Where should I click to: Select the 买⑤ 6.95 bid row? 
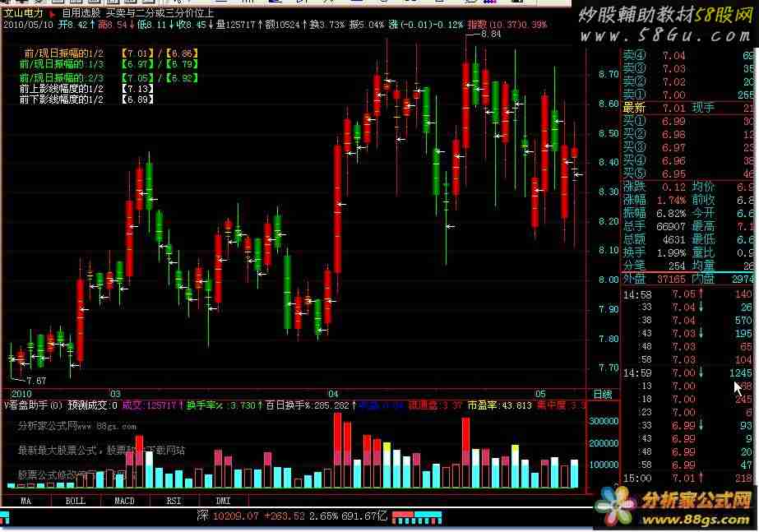(688, 173)
